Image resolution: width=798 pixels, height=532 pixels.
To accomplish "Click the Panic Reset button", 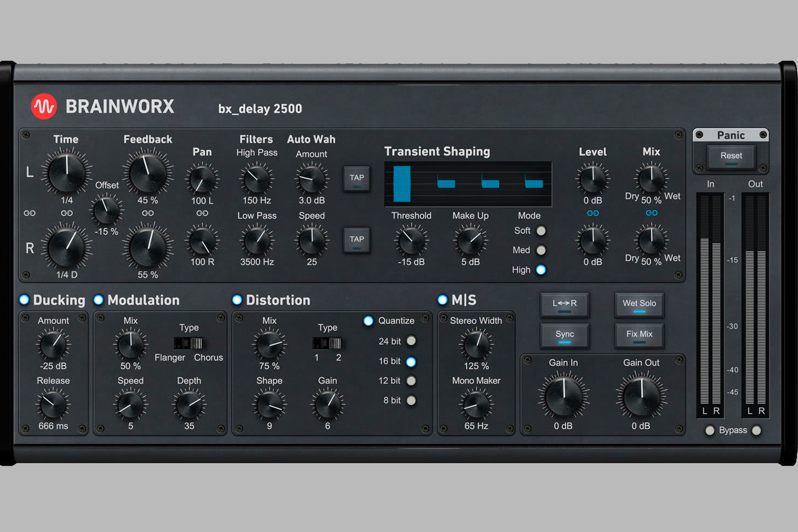I will [731, 157].
